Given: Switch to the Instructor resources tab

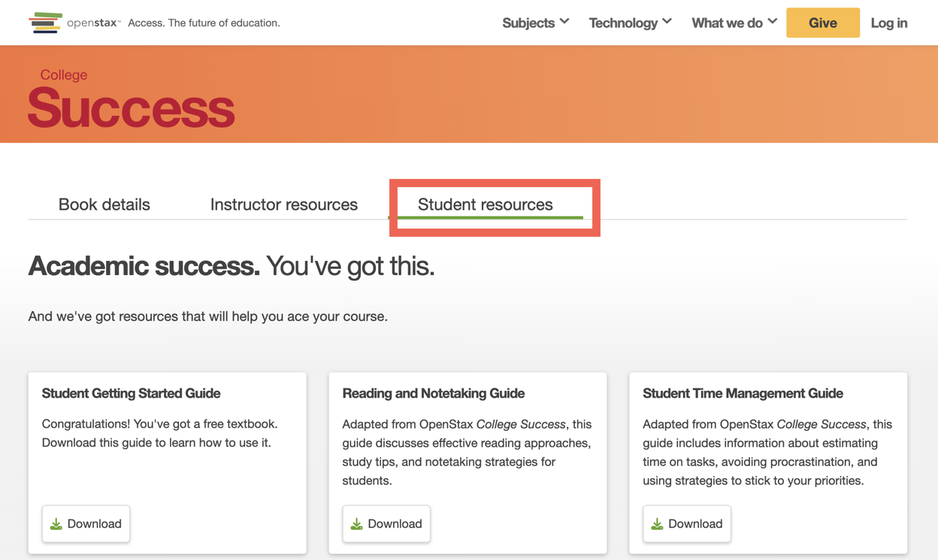Looking at the screenshot, I should tap(283, 204).
